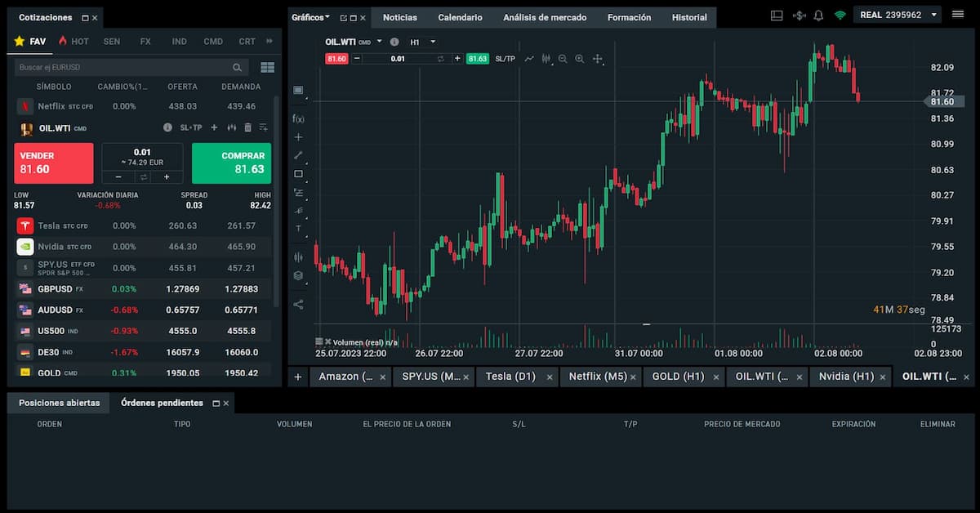Image resolution: width=980 pixels, height=513 pixels.
Task: Toggle volume unit switch in watchlist order panel
Action: pos(142,176)
